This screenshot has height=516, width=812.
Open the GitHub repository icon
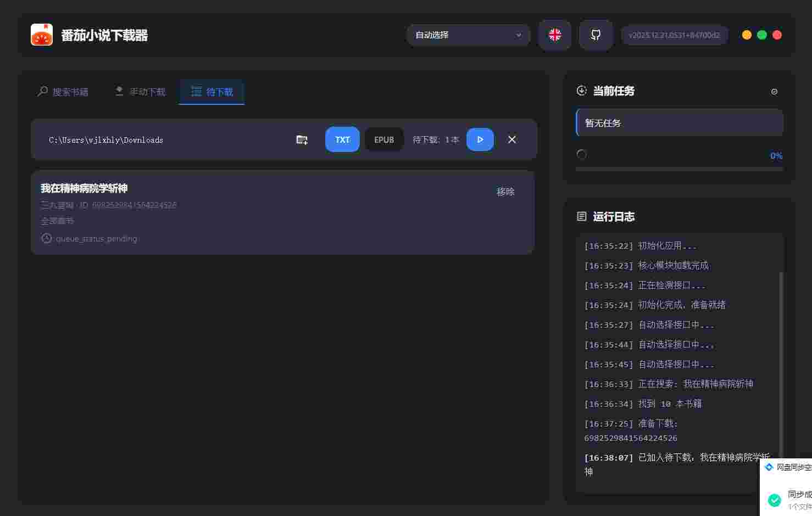(596, 35)
